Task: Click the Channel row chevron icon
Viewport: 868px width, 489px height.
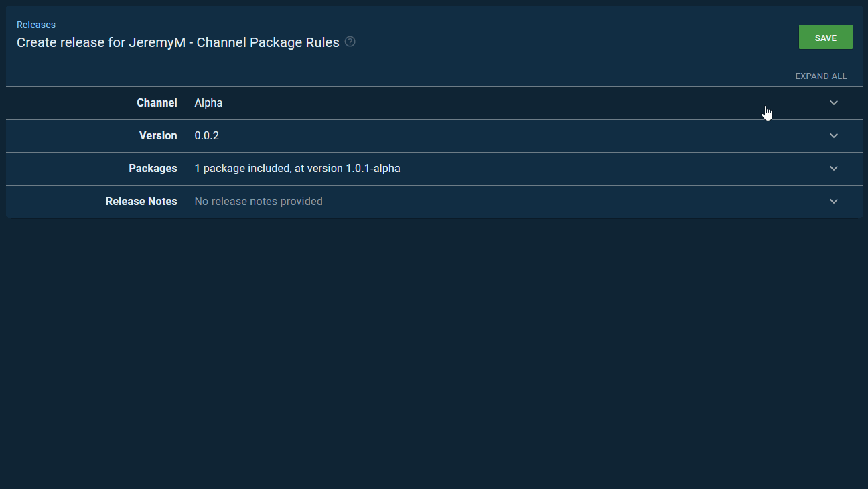Action: tap(834, 102)
